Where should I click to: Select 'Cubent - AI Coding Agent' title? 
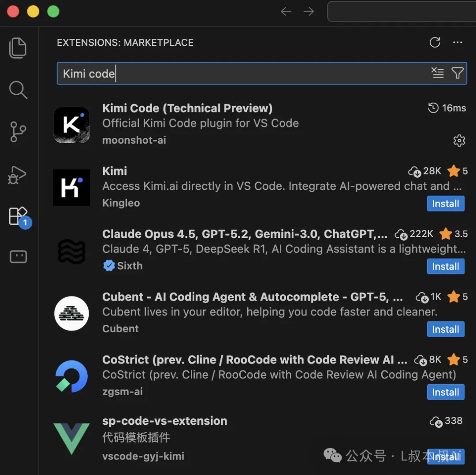point(253,297)
